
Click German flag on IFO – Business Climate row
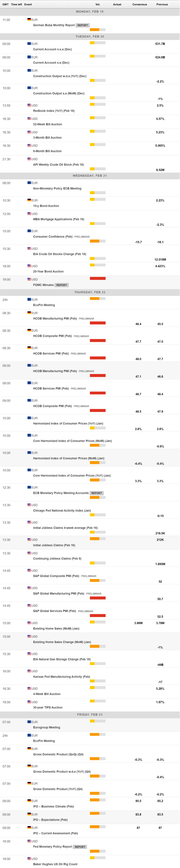tap(29, 801)
